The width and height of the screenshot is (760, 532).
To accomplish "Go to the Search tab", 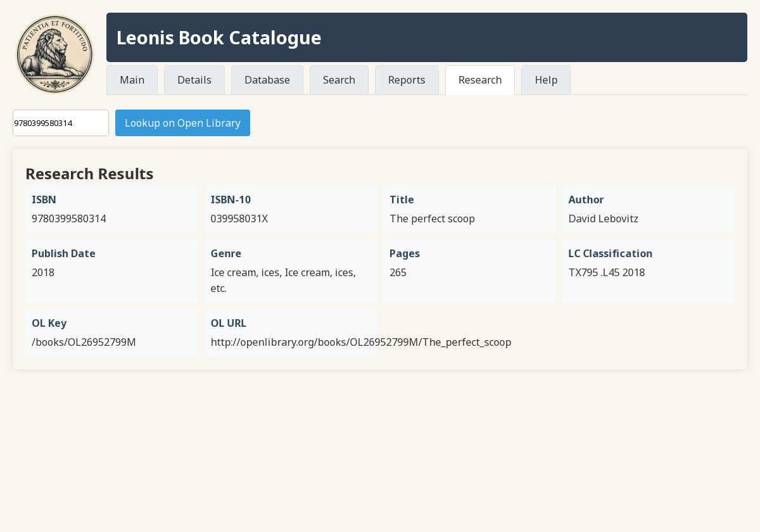I will (339, 80).
